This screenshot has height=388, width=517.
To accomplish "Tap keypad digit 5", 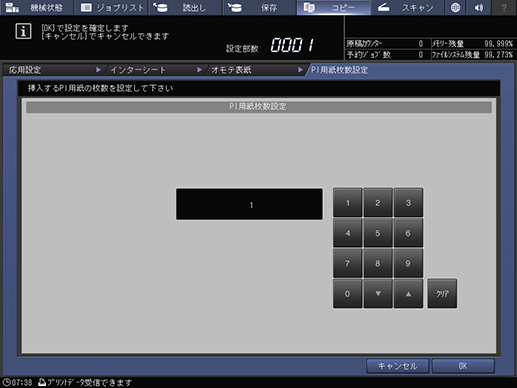I will [378, 233].
